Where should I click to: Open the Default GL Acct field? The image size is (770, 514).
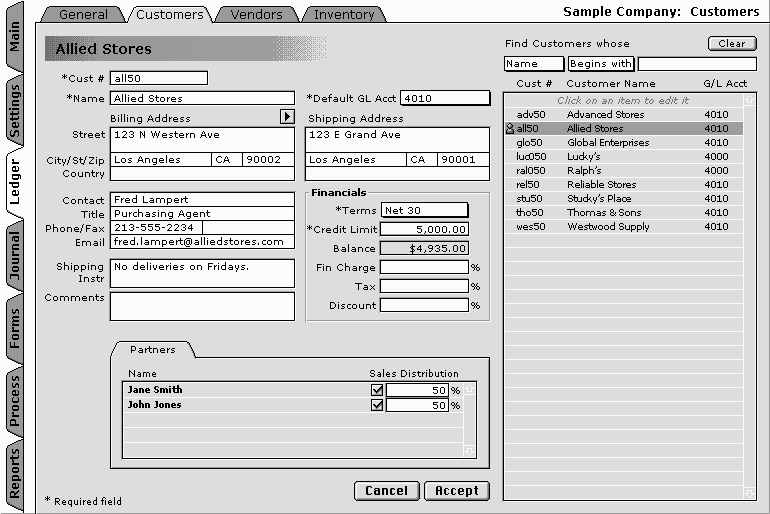click(445, 98)
